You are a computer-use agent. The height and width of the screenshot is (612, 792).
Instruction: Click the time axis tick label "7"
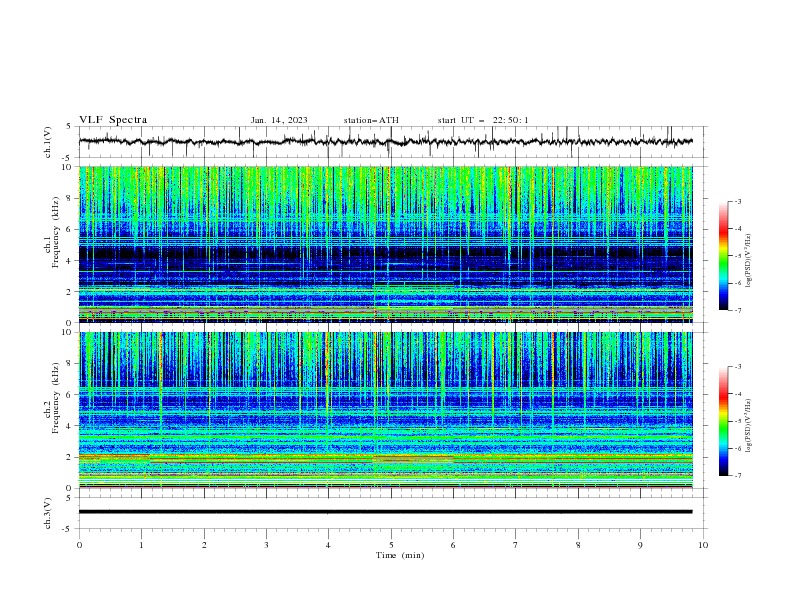[516, 545]
